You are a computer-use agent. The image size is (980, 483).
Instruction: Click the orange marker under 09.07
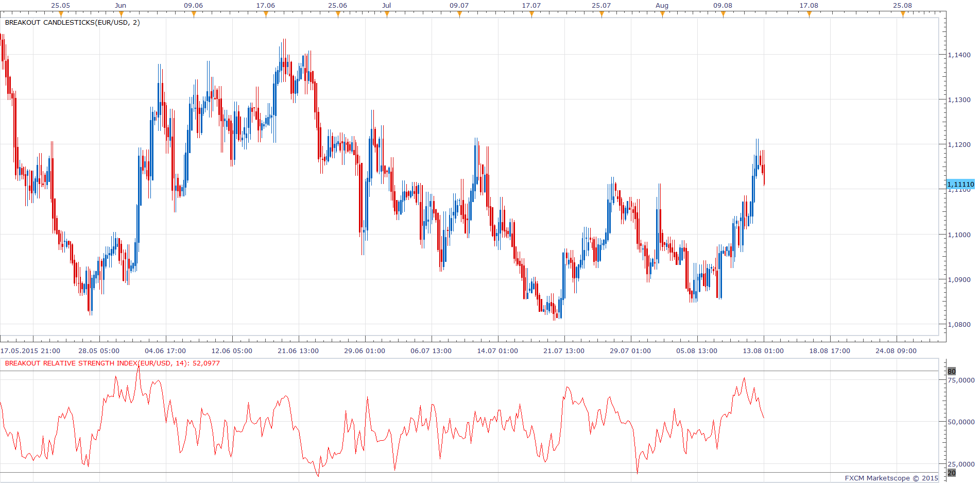(459, 14)
